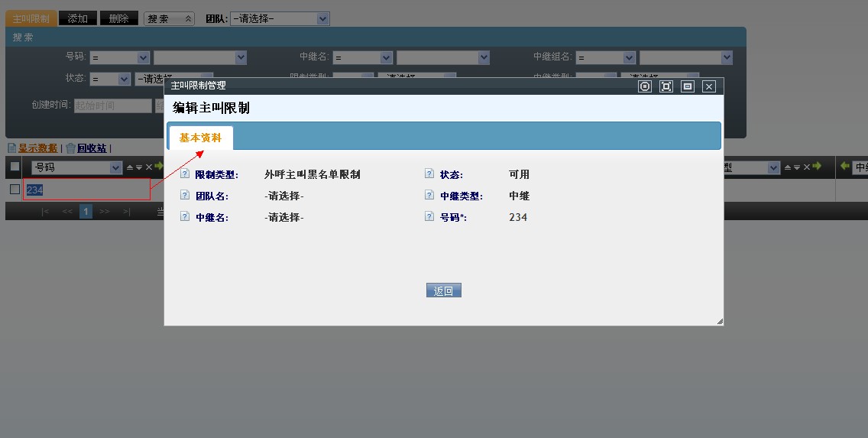Switch to the 主叫限制 tab
Viewport: 868px width, 438px height.
tap(31, 18)
